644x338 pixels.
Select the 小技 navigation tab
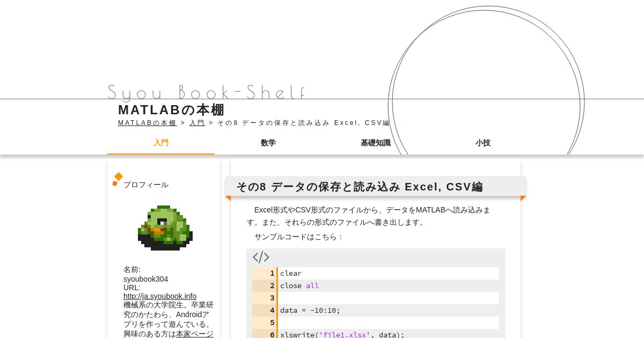483,143
